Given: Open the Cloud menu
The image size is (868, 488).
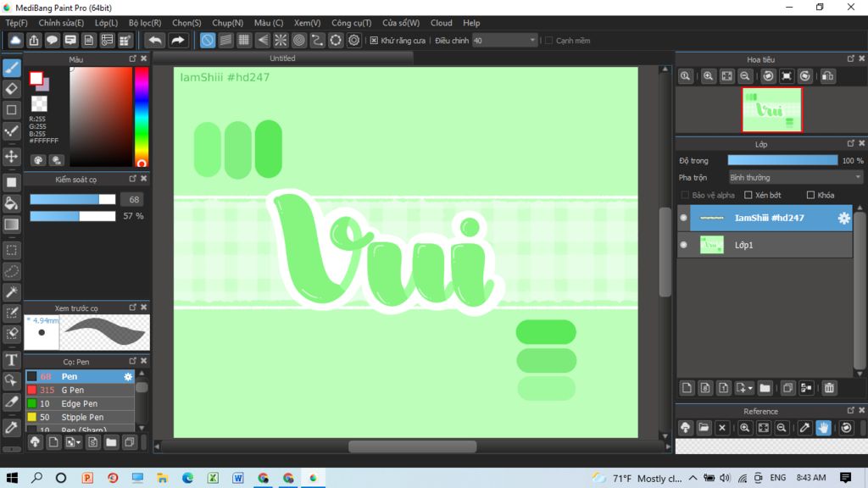Looking at the screenshot, I should click(x=441, y=23).
